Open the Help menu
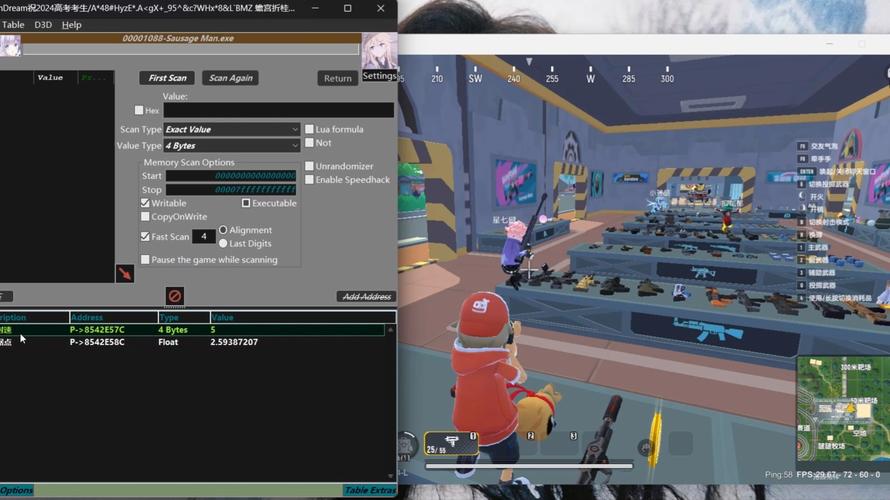The height and width of the screenshot is (500, 890). coord(72,25)
